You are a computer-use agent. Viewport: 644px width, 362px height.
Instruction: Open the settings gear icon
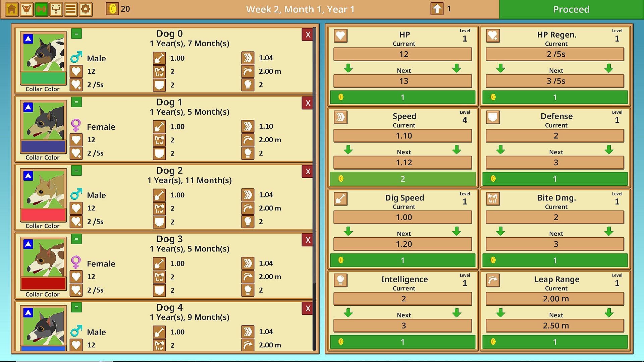coord(86,9)
